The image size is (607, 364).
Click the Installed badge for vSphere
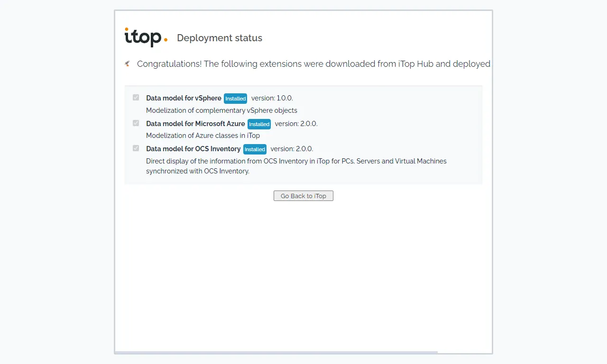click(x=236, y=99)
